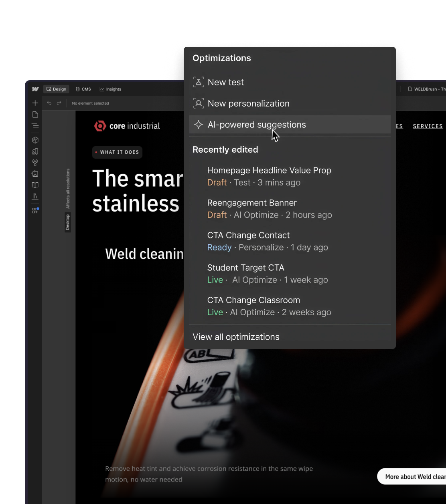This screenshot has width=446, height=504.
Task: Click 'Remove heat tint' paragraph on canvas
Action: (x=209, y=474)
